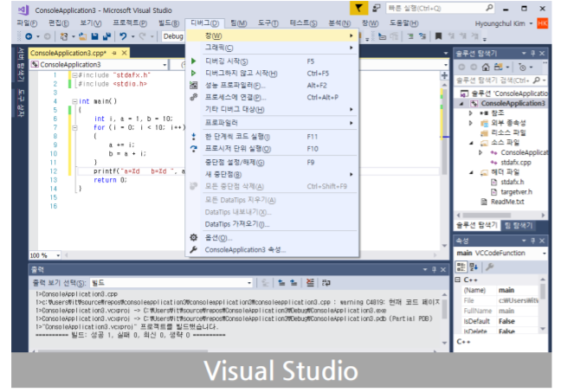Select 중단점 설정/해제(G) menu item

pyautogui.click(x=272, y=162)
